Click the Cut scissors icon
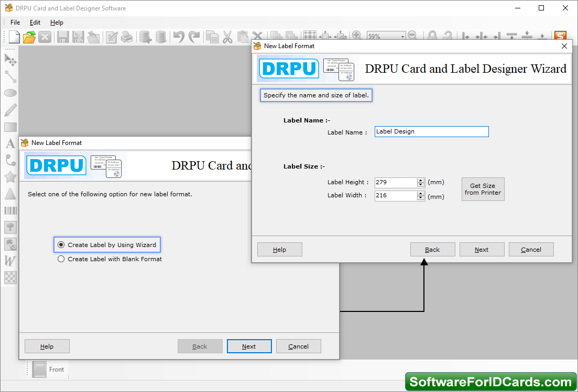The width and height of the screenshot is (578, 392). pyautogui.click(x=227, y=37)
